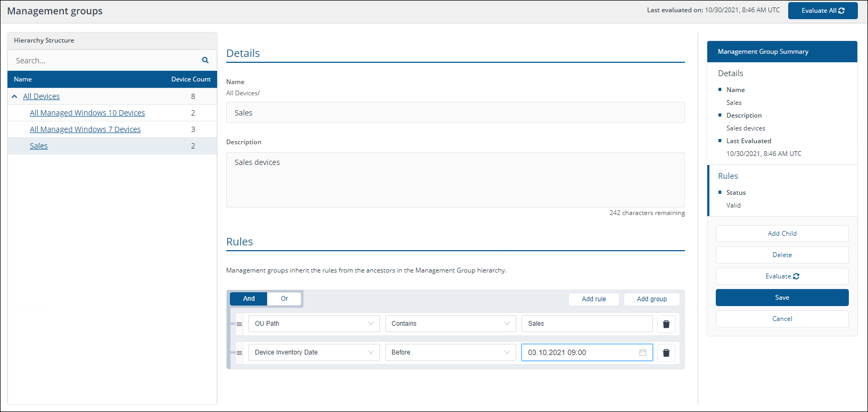Open the calendar date picker icon
This screenshot has width=868, height=412.
[643, 352]
